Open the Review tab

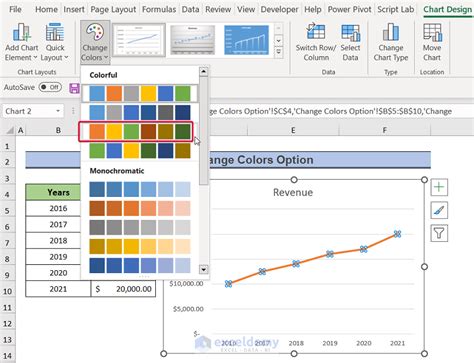coord(218,9)
